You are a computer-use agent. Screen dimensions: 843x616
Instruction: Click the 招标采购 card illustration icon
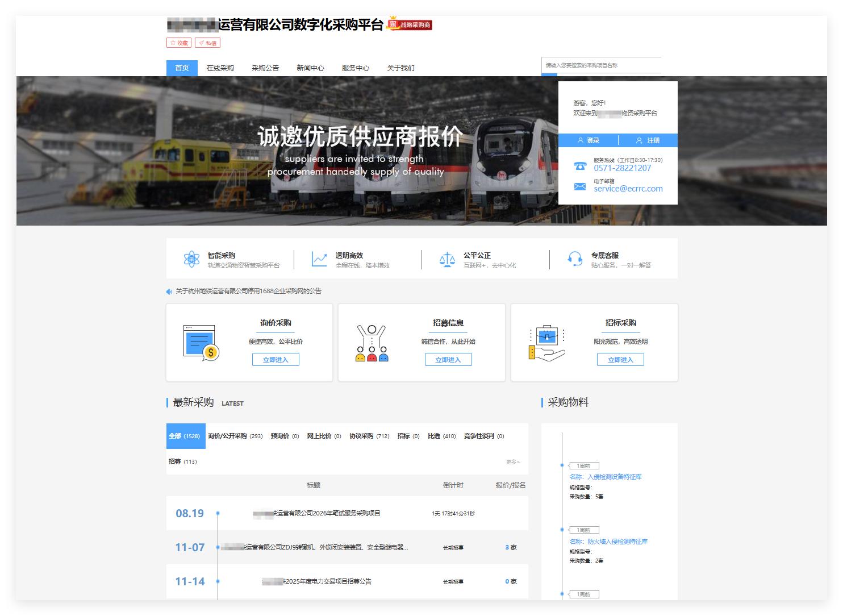pyautogui.click(x=546, y=343)
